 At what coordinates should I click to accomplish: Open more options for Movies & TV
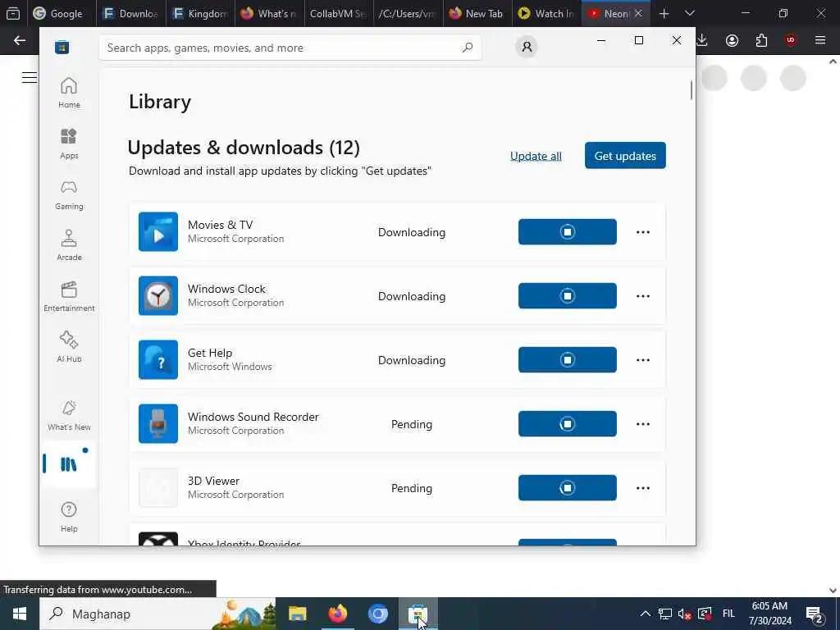(643, 232)
